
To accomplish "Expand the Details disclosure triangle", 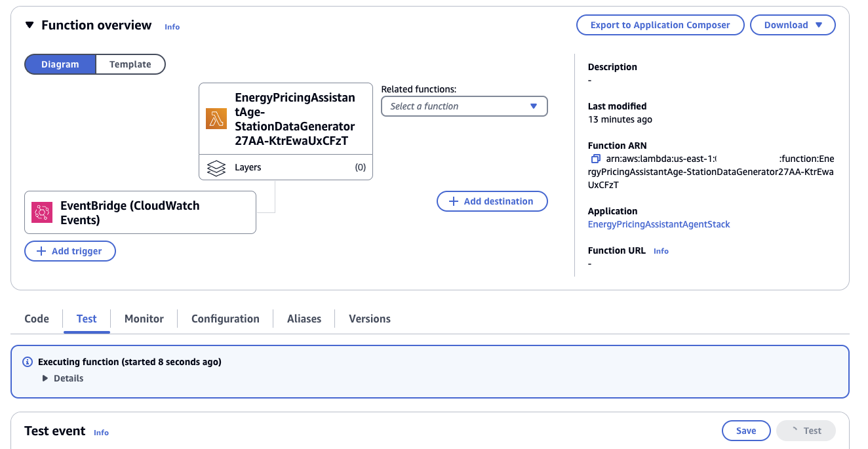I will (45, 378).
